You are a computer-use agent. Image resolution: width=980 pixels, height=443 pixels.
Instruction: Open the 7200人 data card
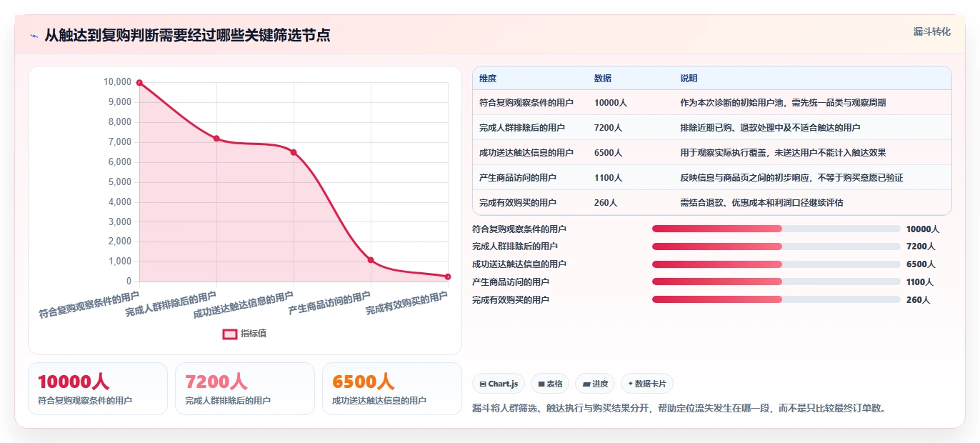245,389
